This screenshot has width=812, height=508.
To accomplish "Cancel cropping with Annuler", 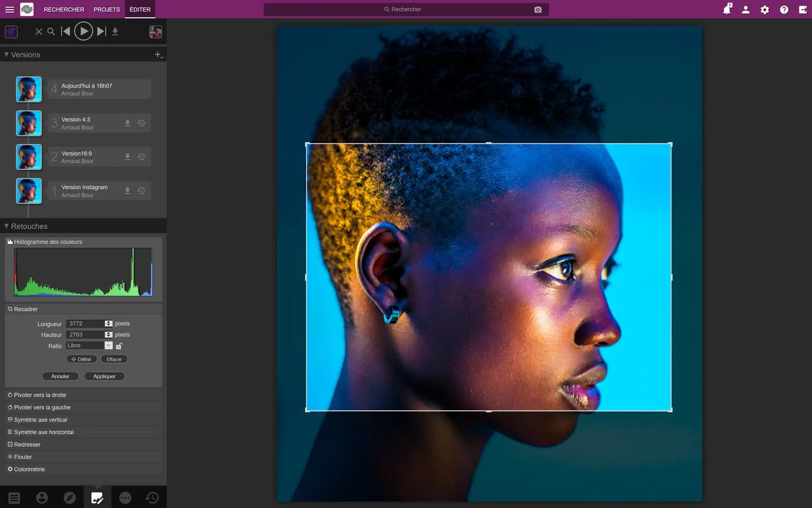I will point(60,376).
